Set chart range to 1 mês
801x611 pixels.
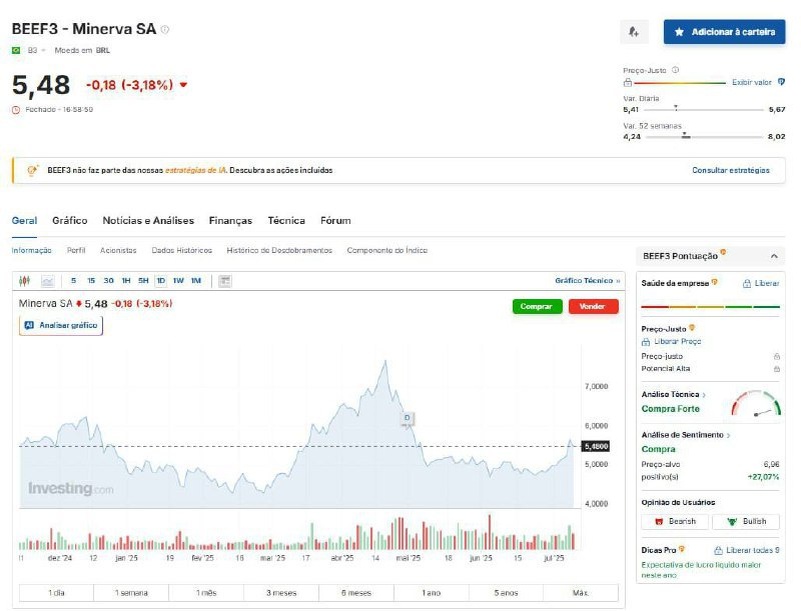[206, 593]
